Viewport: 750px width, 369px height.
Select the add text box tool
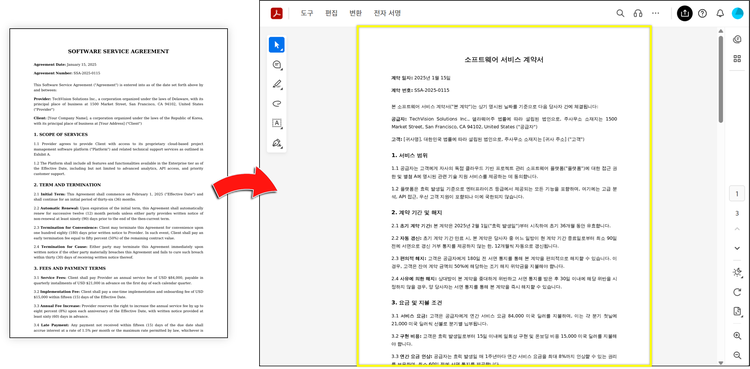(x=276, y=123)
